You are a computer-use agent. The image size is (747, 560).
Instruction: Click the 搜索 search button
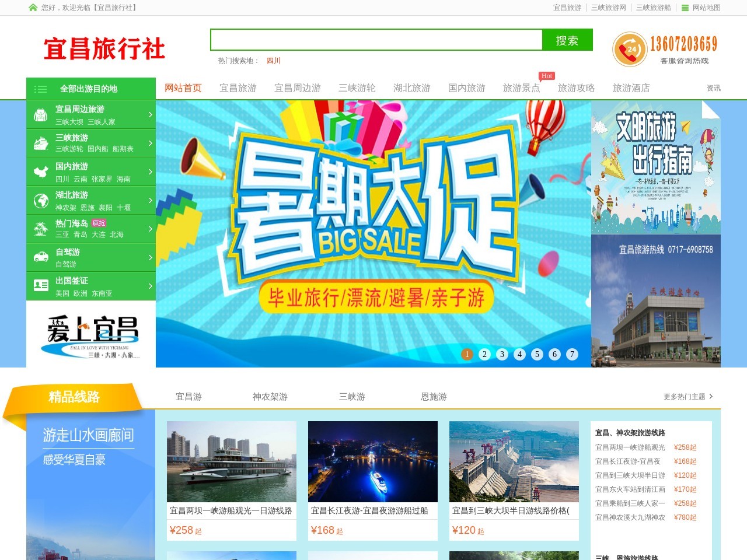568,40
